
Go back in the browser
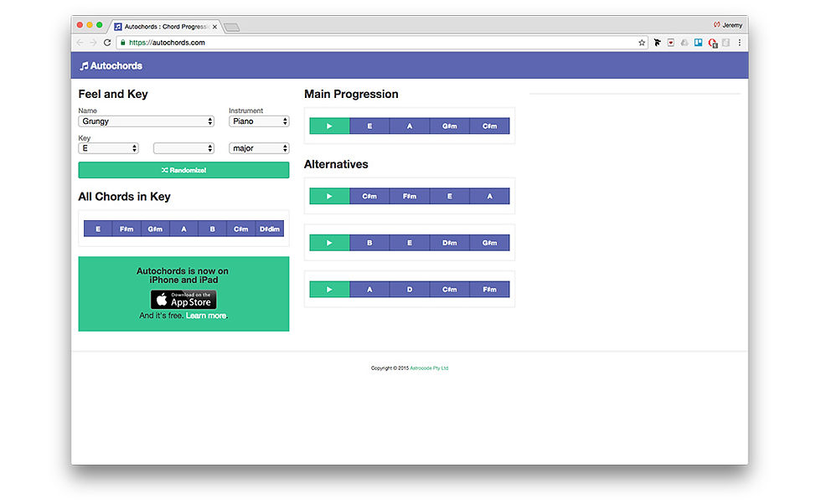80,43
